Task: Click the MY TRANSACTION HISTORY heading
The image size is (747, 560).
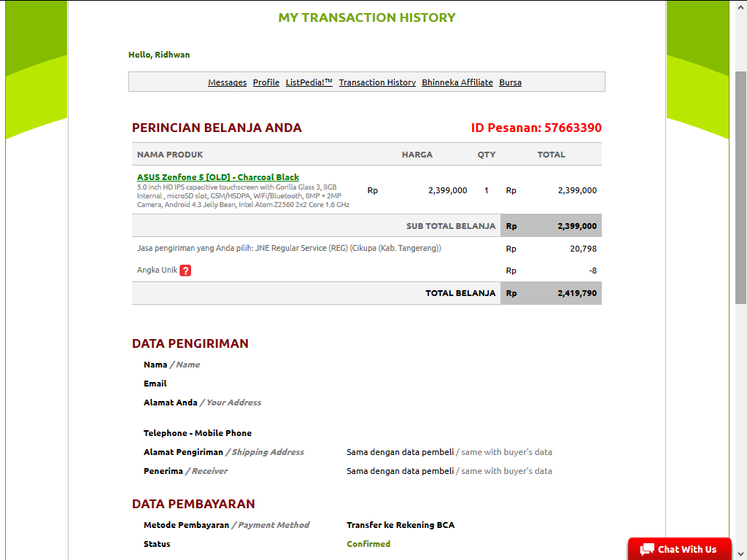Action: coord(367,17)
